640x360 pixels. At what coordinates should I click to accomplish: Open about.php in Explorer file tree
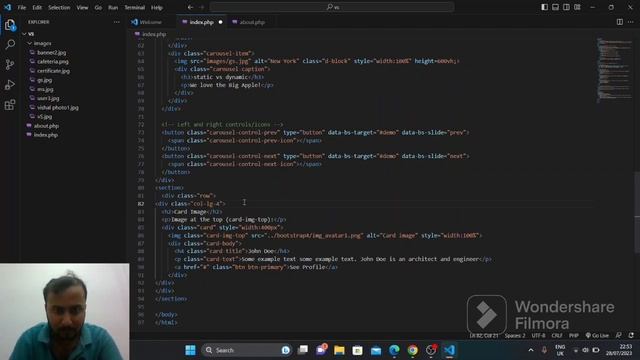46,126
